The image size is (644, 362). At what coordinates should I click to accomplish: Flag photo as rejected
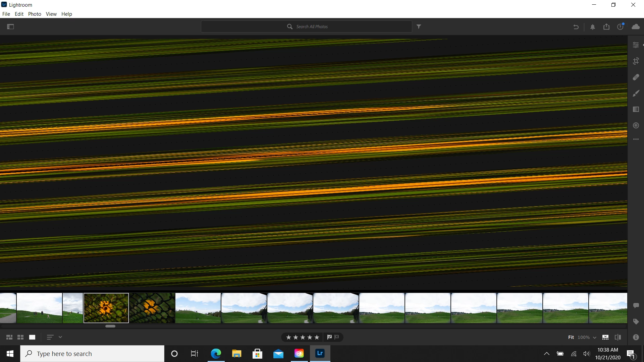pos(337,337)
